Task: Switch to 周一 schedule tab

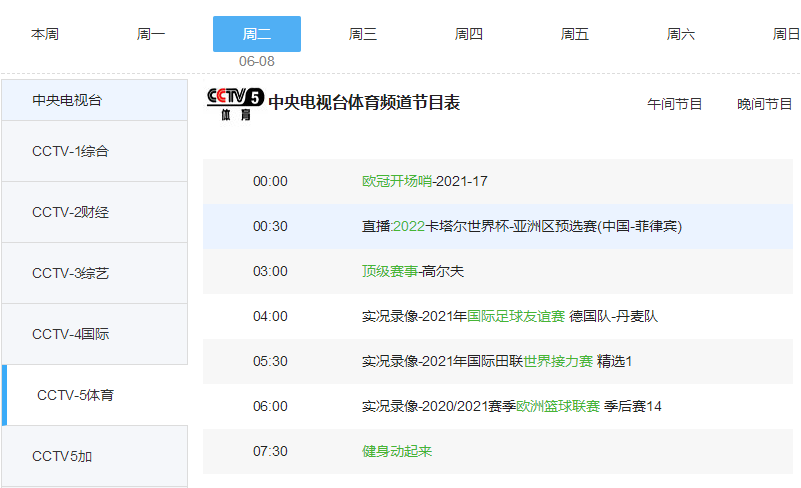Action: (151, 34)
